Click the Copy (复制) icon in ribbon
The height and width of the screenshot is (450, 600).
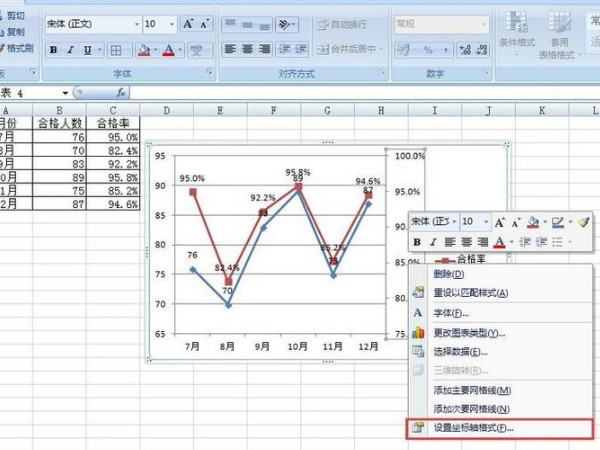(x=15, y=32)
